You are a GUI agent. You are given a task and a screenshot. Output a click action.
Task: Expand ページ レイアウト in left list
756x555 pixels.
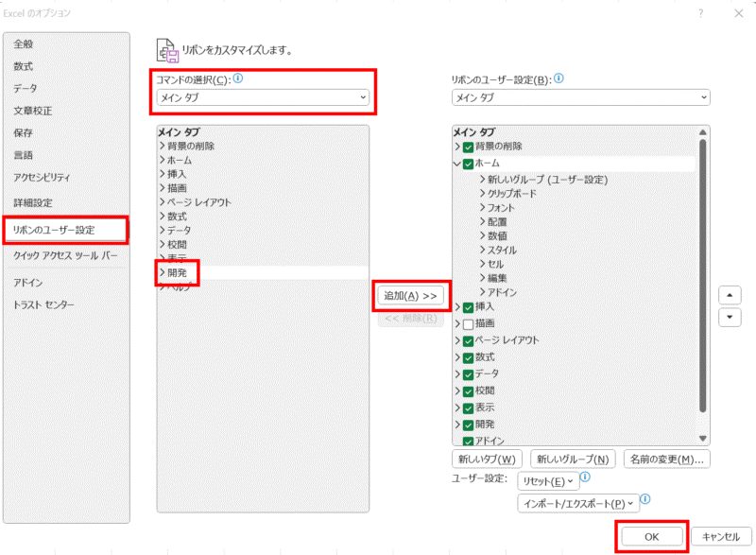click(163, 202)
